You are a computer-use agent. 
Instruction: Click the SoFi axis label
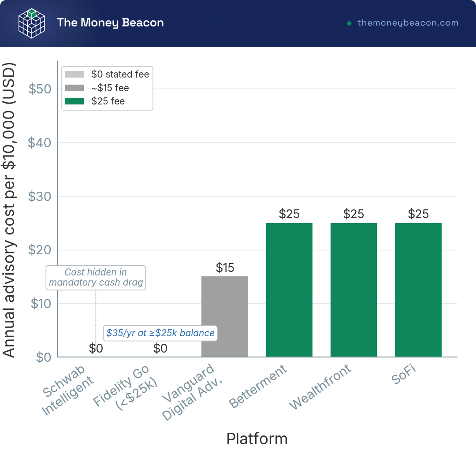pos(403,375)
